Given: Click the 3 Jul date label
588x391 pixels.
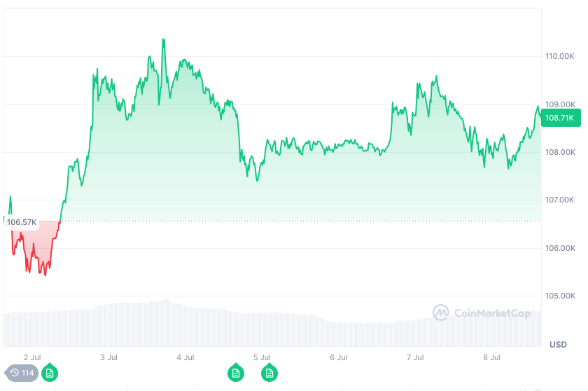Looking at the screenshot, I should point(108,357).
